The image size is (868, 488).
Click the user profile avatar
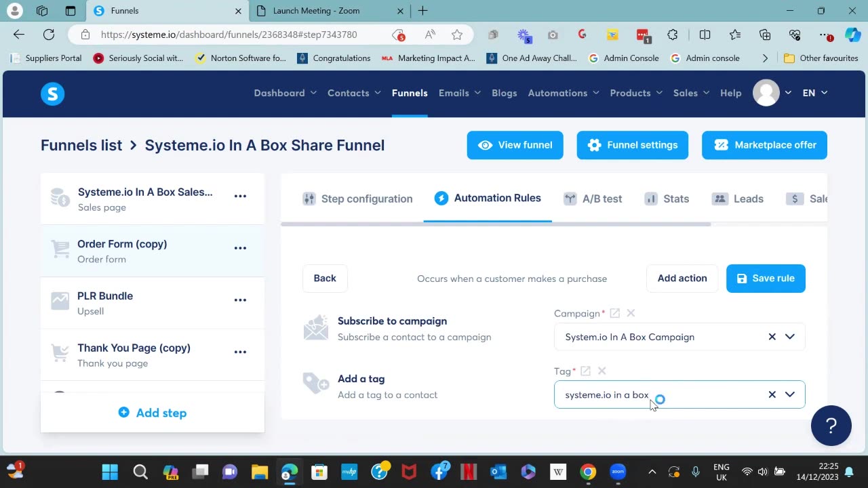pos(766,93)
